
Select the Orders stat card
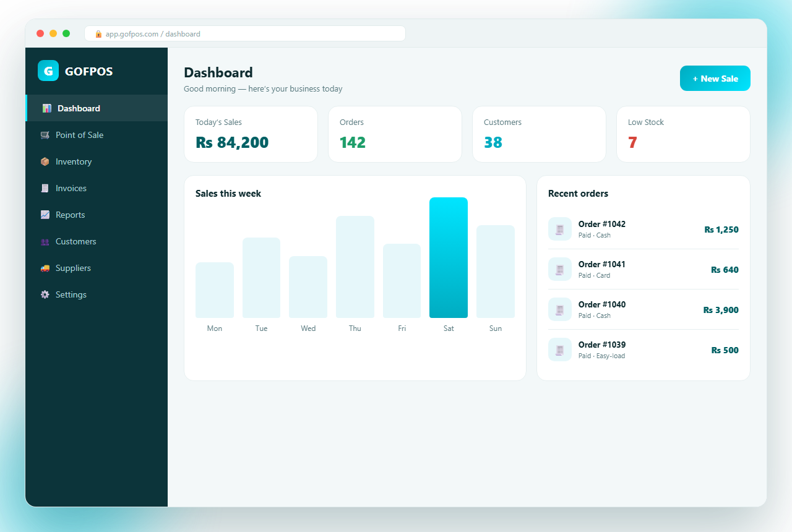coord(395,134)
